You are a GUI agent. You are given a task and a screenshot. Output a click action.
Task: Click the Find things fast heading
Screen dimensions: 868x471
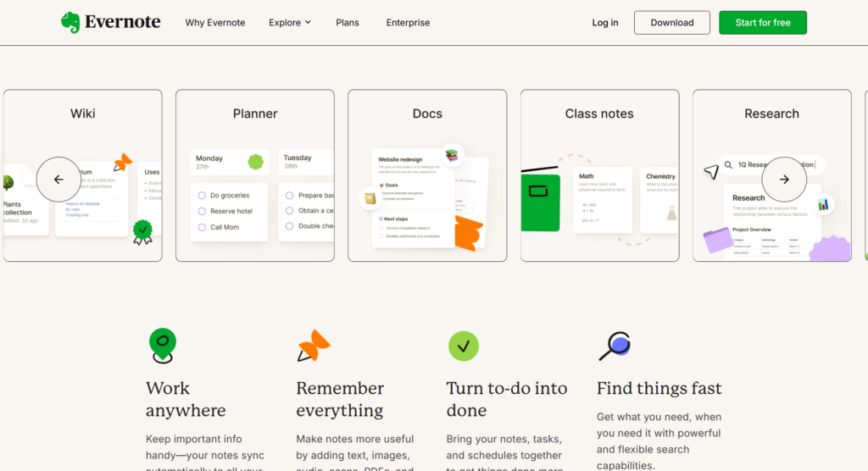(x=659, y=389)
